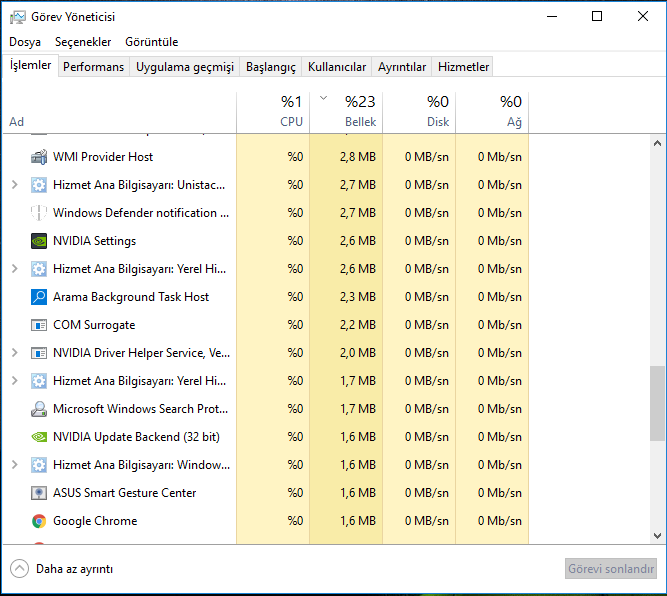The height and width of the screenshot is (596, 667).
Task: Switch to the Performans tab
Action: click(x=93, y=67)
